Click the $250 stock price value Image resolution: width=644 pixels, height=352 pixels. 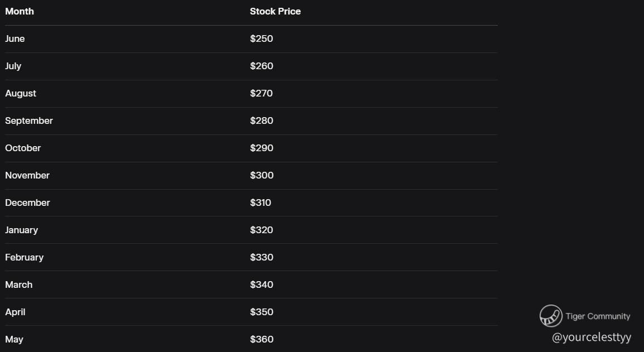point(262,38)
